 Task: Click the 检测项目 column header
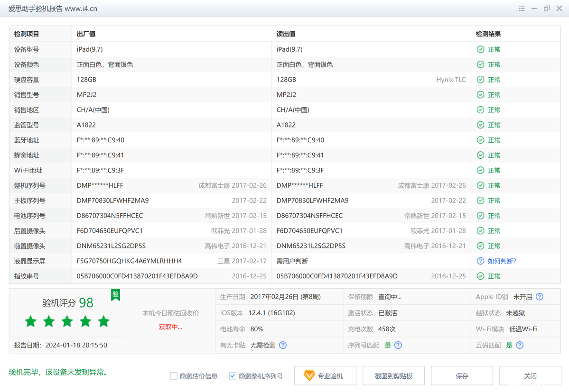pos(27,34)
